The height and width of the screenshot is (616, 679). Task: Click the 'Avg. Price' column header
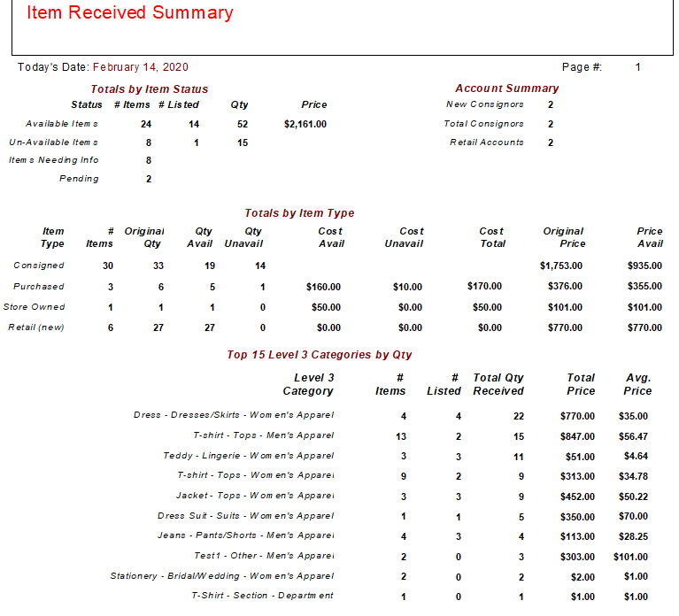[x=637, y=384]
